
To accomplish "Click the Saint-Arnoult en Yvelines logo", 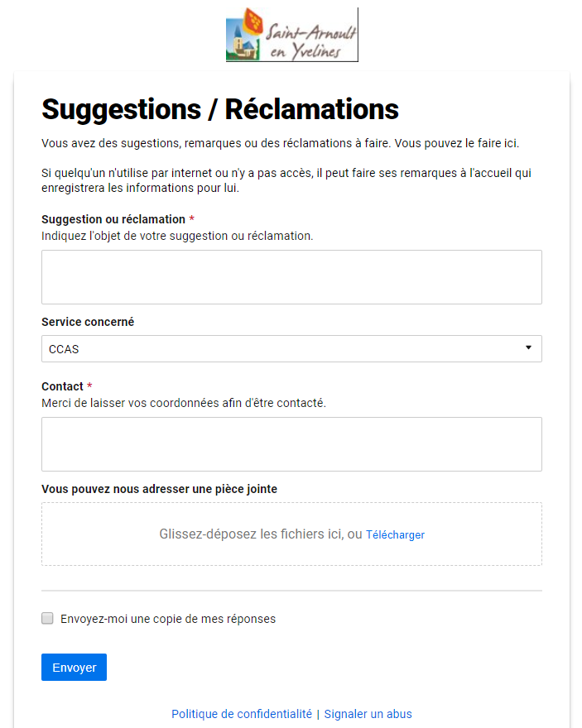I will click(291, 35).
